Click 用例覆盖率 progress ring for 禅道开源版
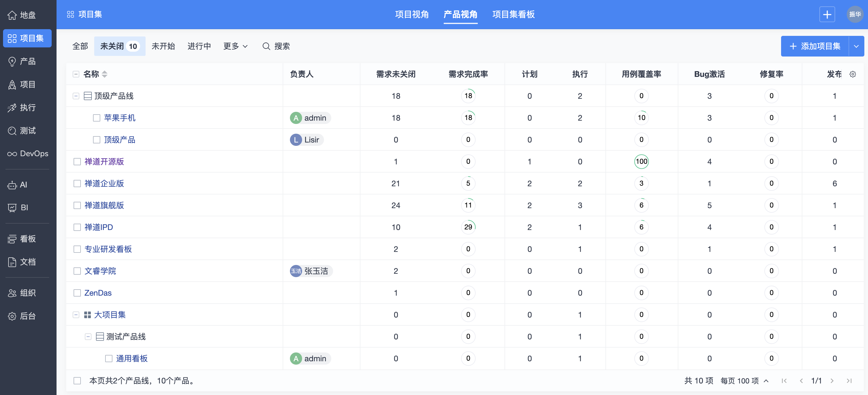The width and height of the screenshot is (868, 395). tap(641, 162)
